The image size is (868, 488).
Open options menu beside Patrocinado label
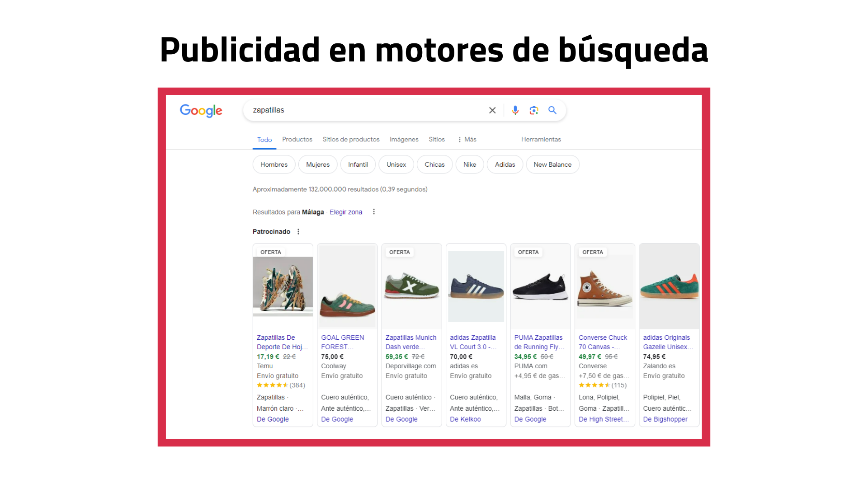298,232
